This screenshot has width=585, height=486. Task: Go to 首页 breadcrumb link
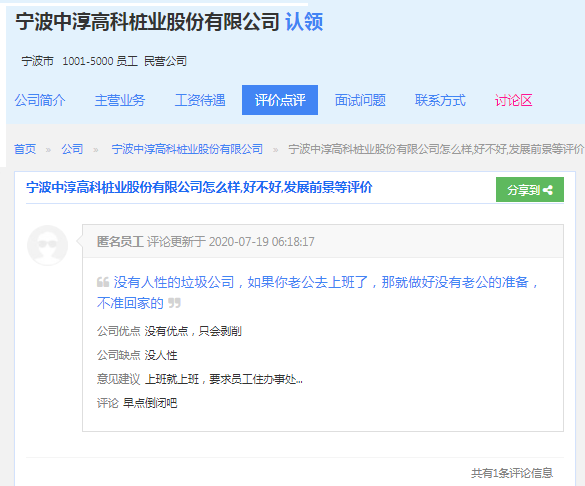(25, 149)
